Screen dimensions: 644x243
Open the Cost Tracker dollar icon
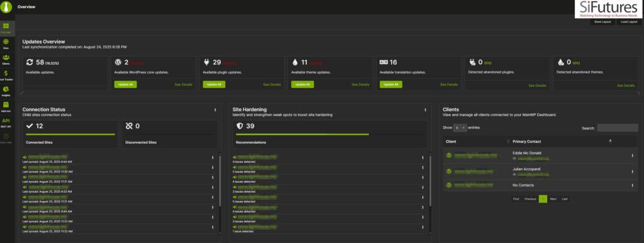pos(6,73)
